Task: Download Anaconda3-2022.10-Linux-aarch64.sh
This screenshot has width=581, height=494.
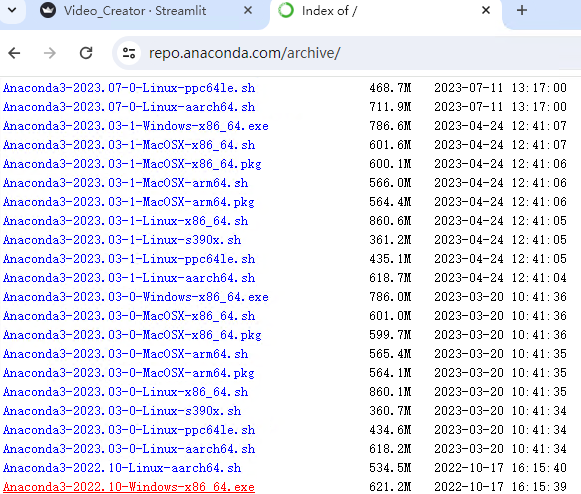Action: (122, 468)
